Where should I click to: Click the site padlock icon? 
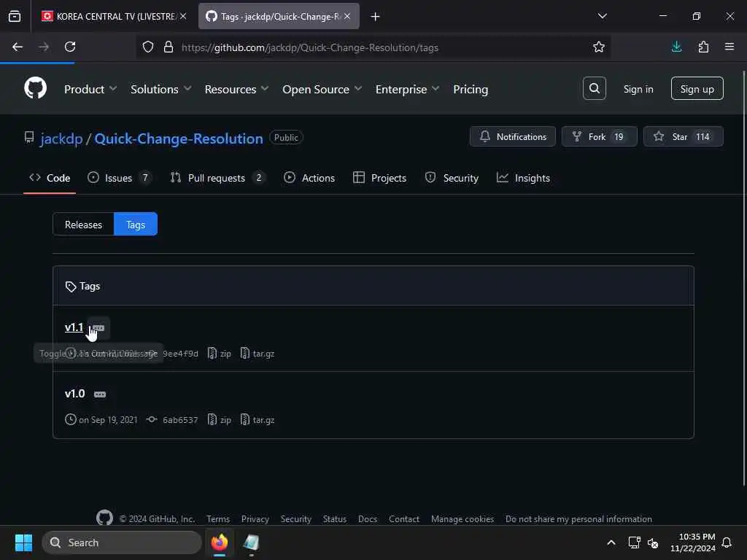[169, 47]
